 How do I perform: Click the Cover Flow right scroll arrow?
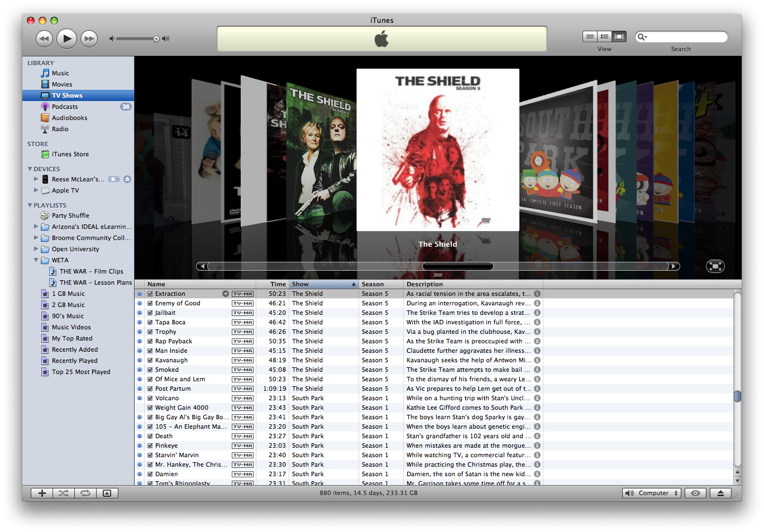[675, 266]
